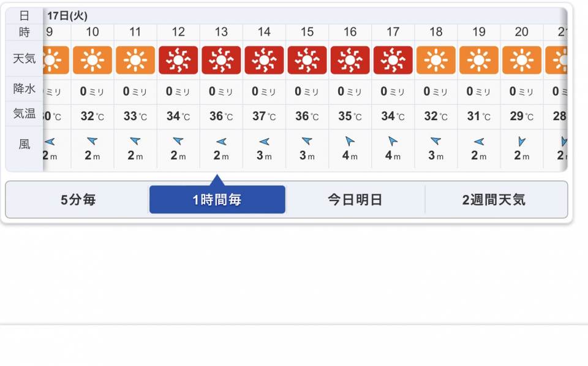Screen dimensions: 588x366
Task: Click the wind direction arrow at 11 o'clock
Action: pyautogui.click(x=135, y=141)
